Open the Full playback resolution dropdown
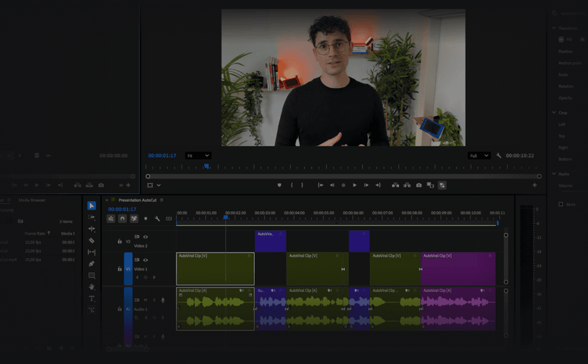 [x=479, y=156]
